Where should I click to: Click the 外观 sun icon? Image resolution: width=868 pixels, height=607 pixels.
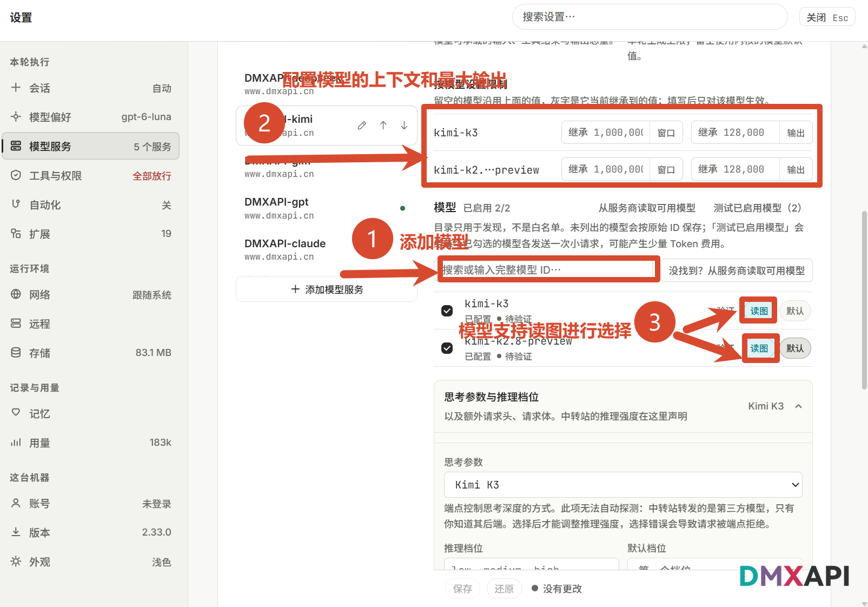coord(16,562)
